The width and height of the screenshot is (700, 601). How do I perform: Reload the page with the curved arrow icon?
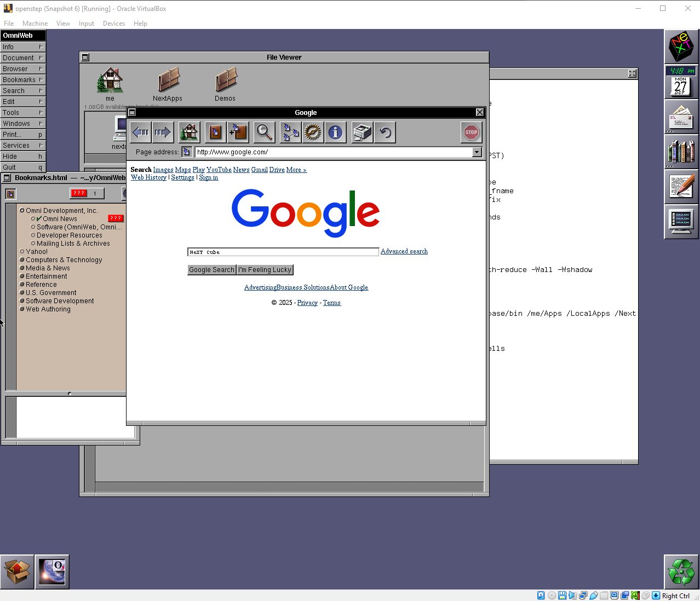point(386,132)
